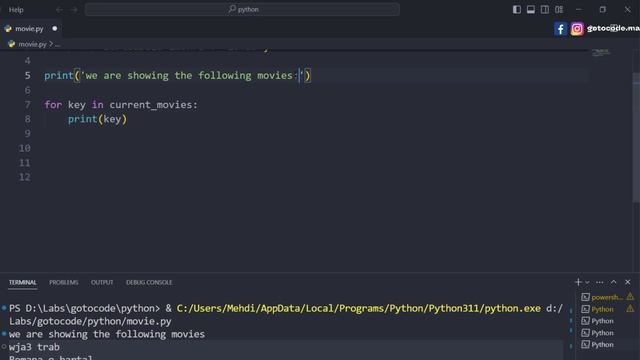
Task: Open customize layout icon
Action: tap(559, 9)
